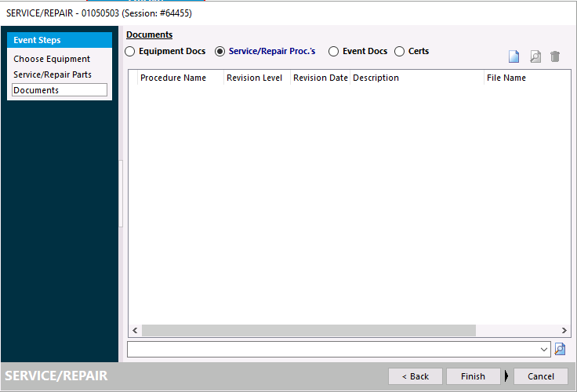Select the Service/Repair Proc.'s radio button
Screen dimensions: 577x392
coord(220,52)
